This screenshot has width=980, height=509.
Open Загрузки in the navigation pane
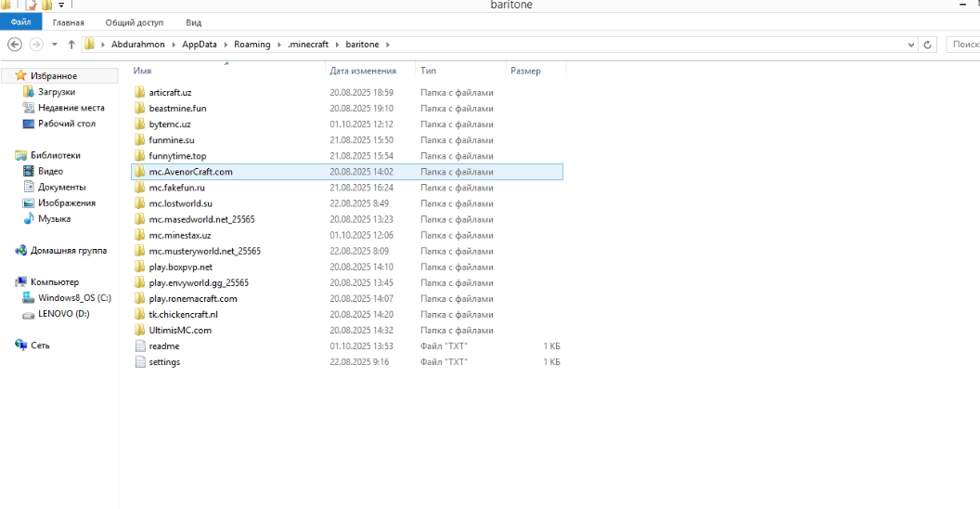57,92
